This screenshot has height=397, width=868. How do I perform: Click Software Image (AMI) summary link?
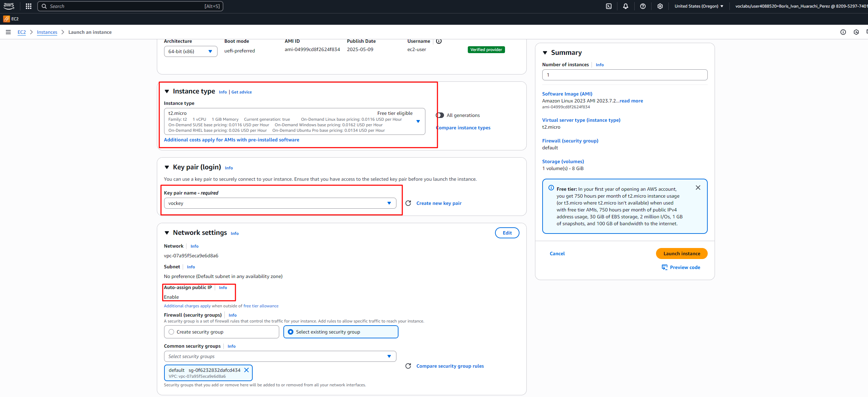567,94
